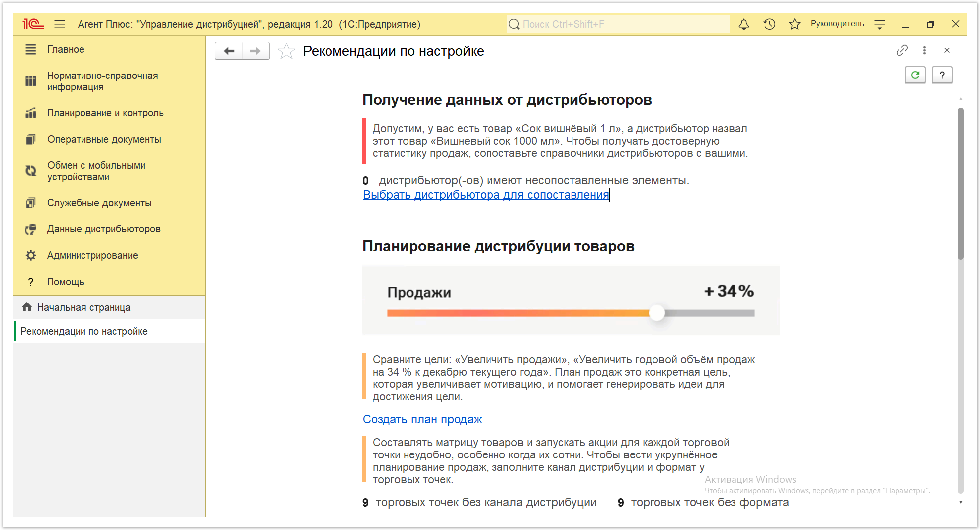Click the Служебные документы icon
Viewport: 980px width, 530px height.
[x=31, y=203]
